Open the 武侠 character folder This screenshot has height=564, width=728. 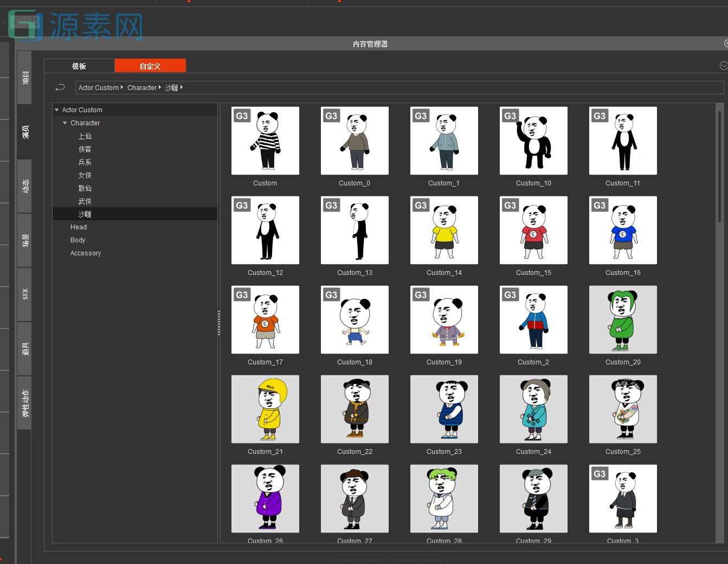tap(85, 201)
